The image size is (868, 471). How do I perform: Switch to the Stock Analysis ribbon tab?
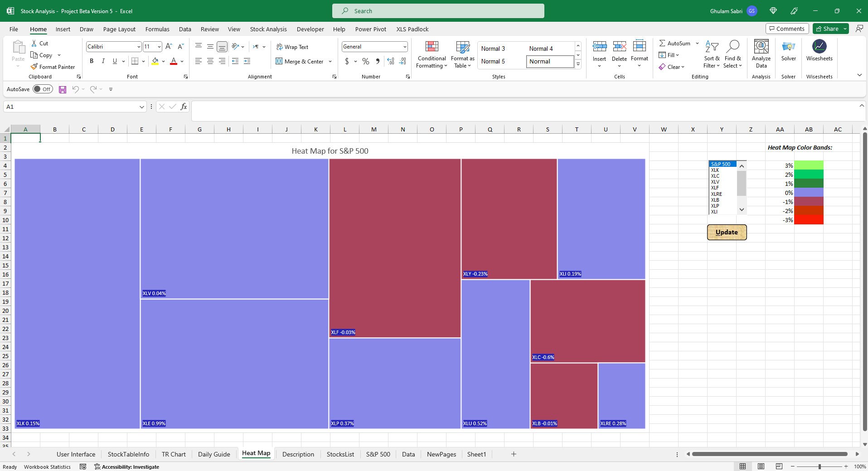point(268,29)
